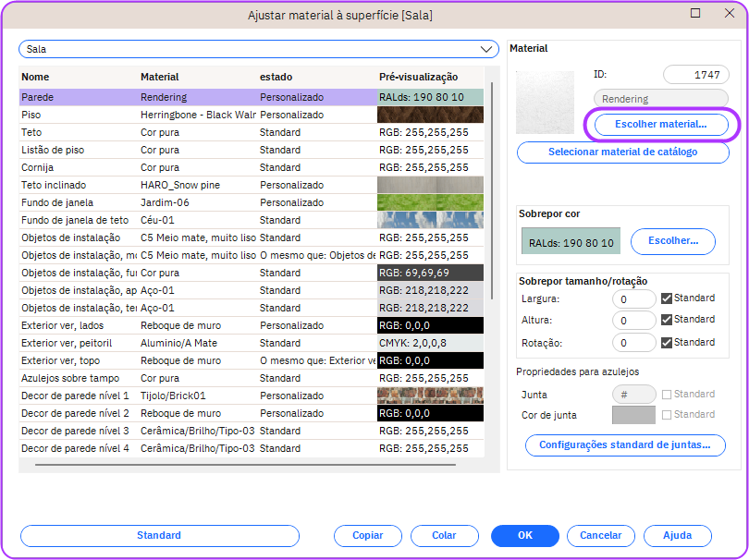Click the Tijolo/Brick01 texture preview

[430, 396]
